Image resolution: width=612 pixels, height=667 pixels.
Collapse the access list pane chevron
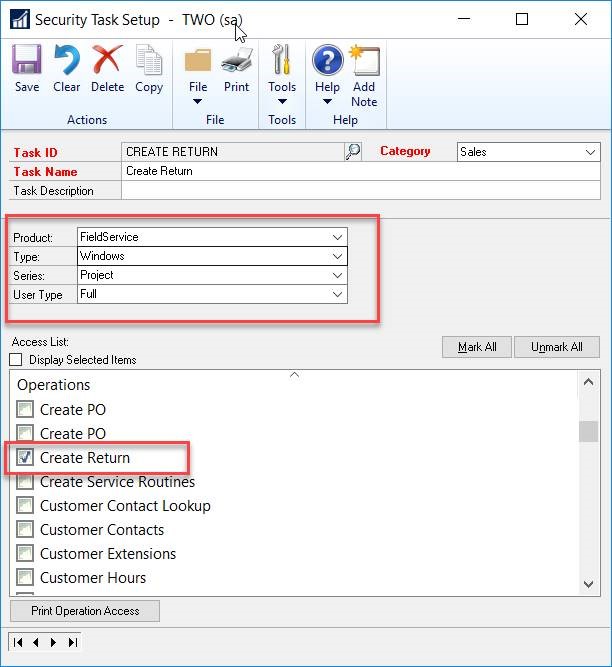pyautogui.click(x=294, y=374)
